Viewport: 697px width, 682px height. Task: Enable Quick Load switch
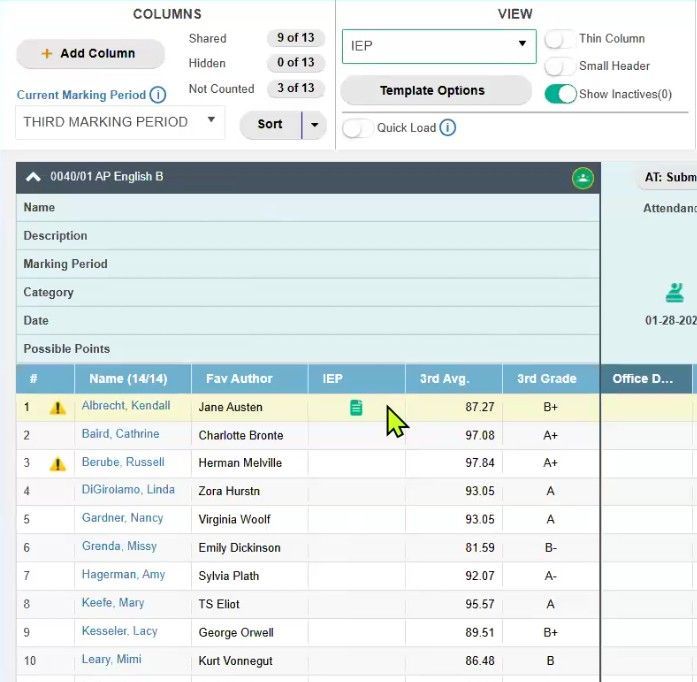pos(358,128)
